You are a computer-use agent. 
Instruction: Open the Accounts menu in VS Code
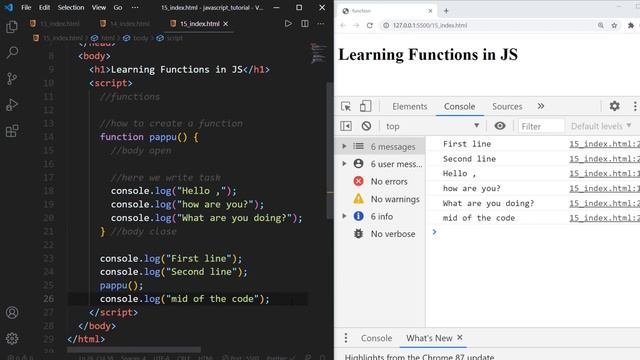coord(12,312)
